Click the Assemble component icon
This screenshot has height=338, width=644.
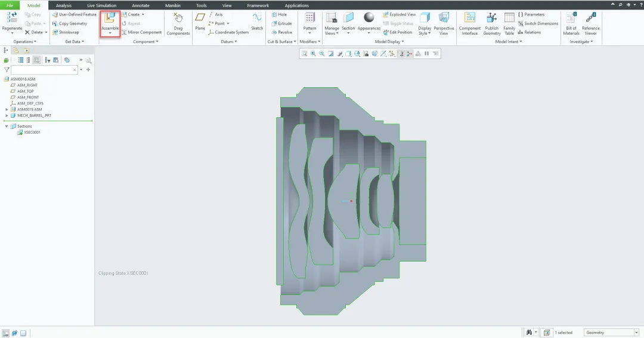(x=110, y=18)
